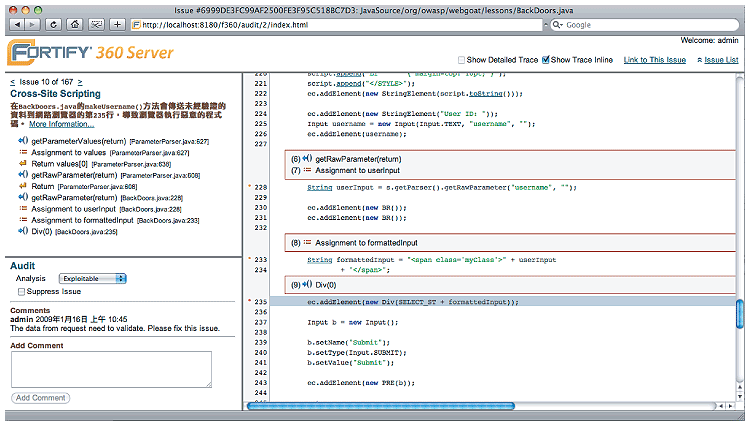
Task: Uncheck Show Trace Inline
Action: click(x=545, y=60)
